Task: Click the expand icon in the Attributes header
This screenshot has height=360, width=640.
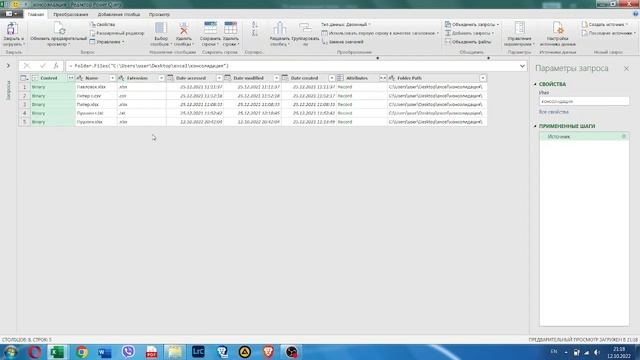Action: coord(382,78)
